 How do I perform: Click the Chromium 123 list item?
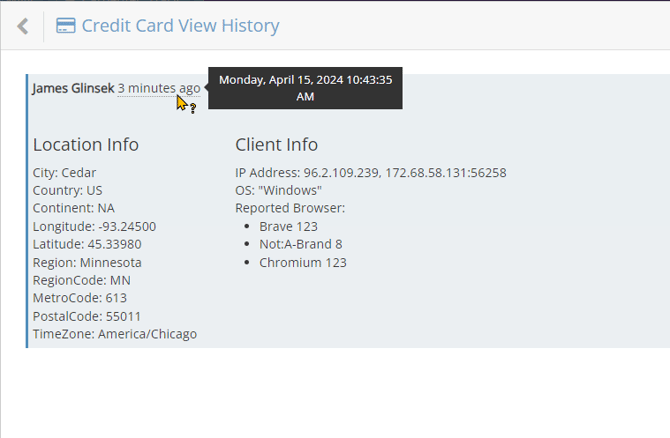point(302,262)
